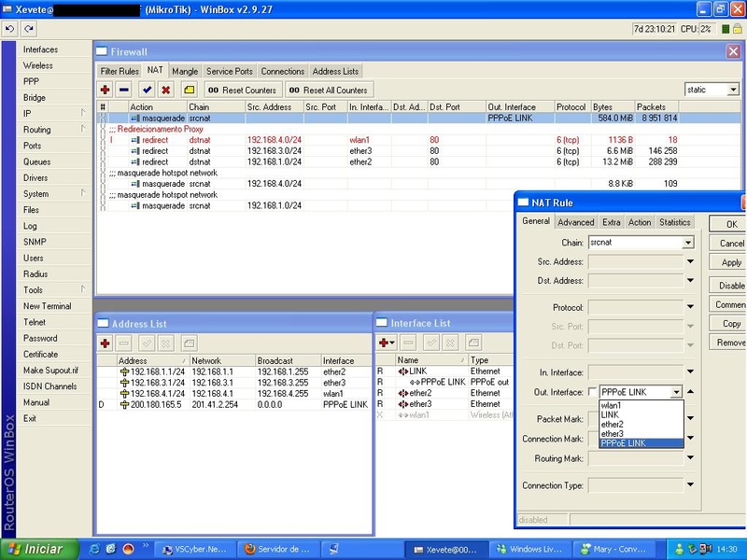Switch to the Mangle tab
The height and width of the screenshot is (560, 747).
185,71
